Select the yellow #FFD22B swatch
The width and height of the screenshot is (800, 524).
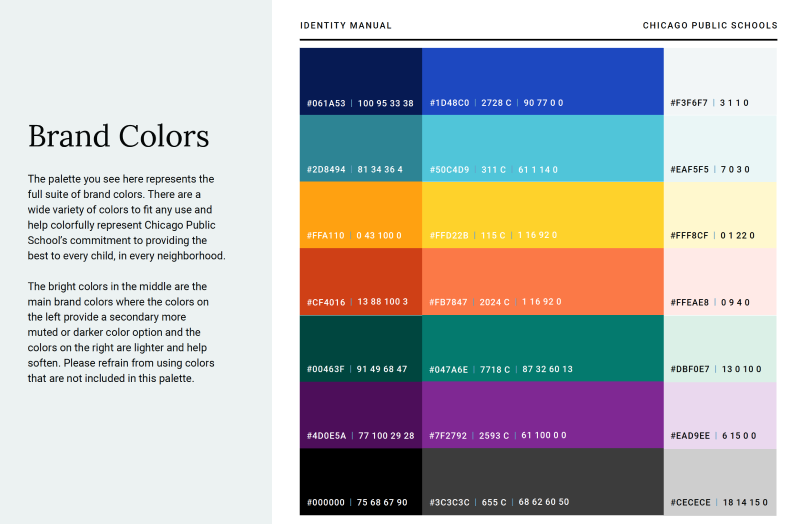click(x=542, y=214)
